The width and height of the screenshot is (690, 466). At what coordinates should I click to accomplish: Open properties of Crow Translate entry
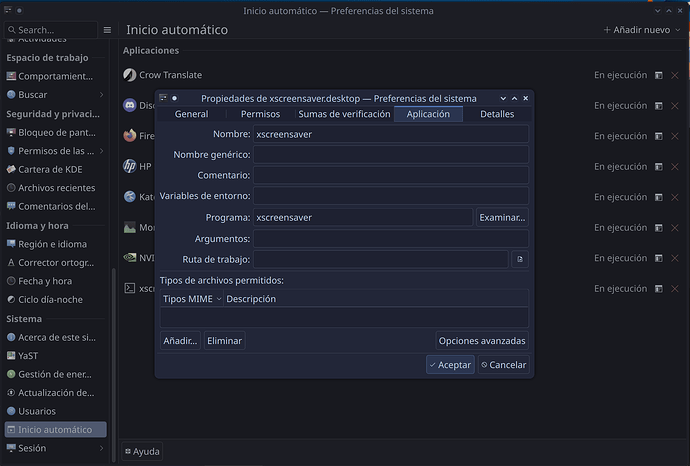click(658, 75)
